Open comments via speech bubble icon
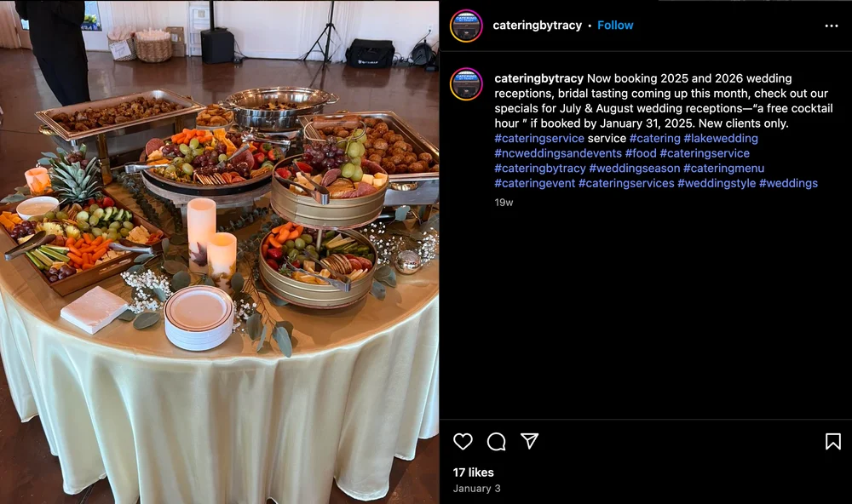Screen dimensions: 852x504 click(496, 441)
